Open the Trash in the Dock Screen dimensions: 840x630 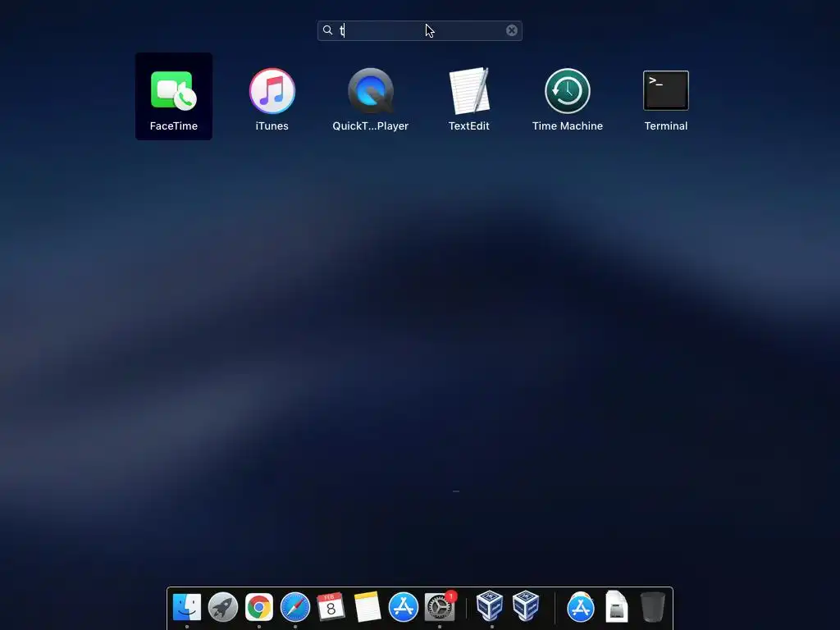coord(652,606)
